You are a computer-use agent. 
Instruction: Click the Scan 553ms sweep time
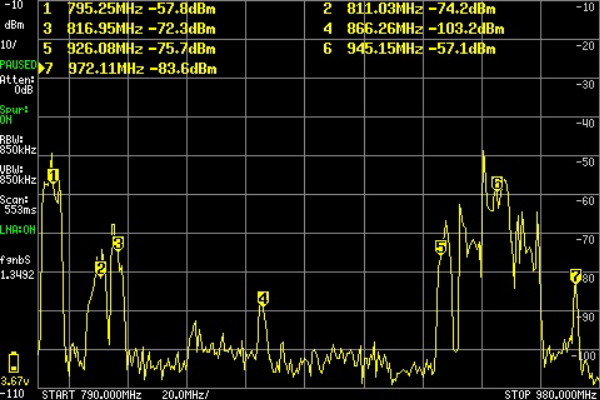[x=17, y=205]
